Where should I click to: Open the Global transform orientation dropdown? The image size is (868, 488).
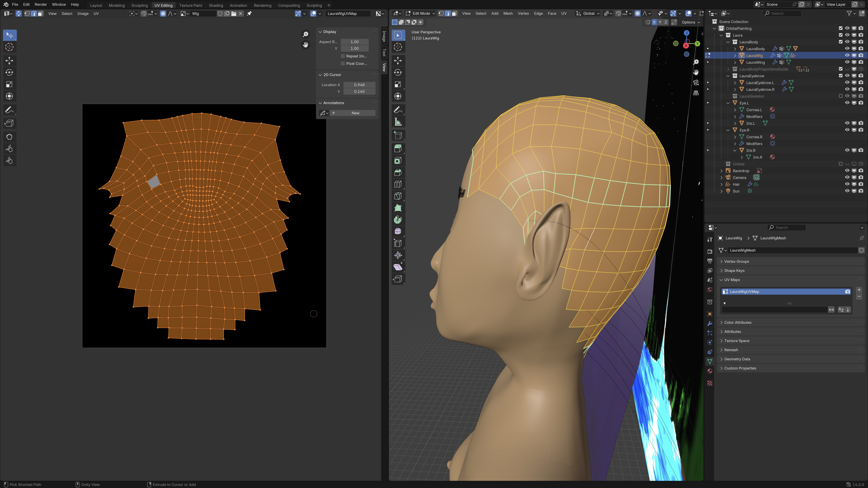pyautogui.click(x=588, y=14)
